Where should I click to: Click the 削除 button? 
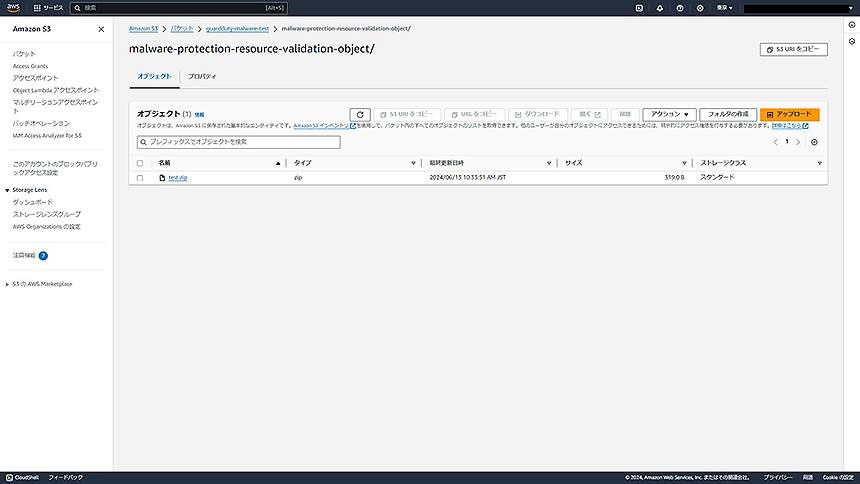click(625, 114)
